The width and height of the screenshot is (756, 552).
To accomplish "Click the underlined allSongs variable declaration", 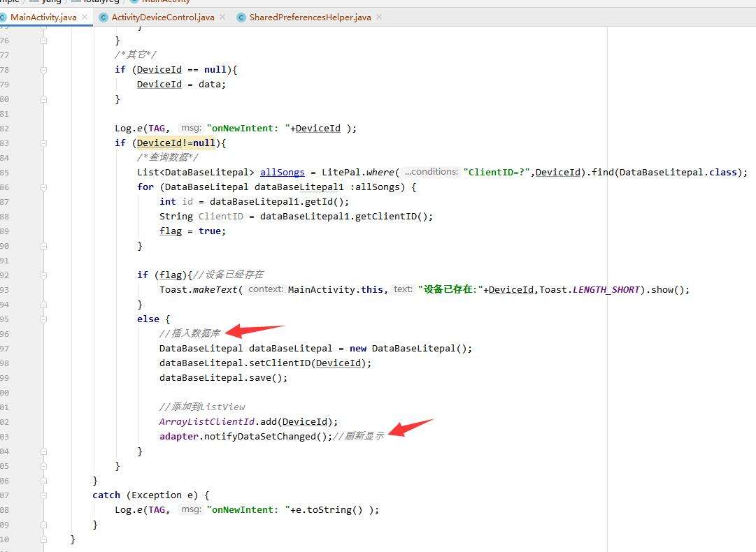I will [282, 173].
